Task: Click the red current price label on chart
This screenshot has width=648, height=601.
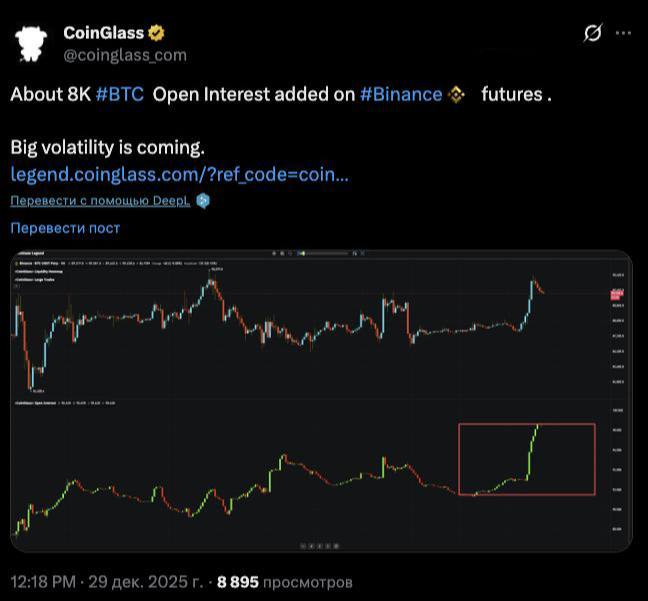Action: click(616, 293)
